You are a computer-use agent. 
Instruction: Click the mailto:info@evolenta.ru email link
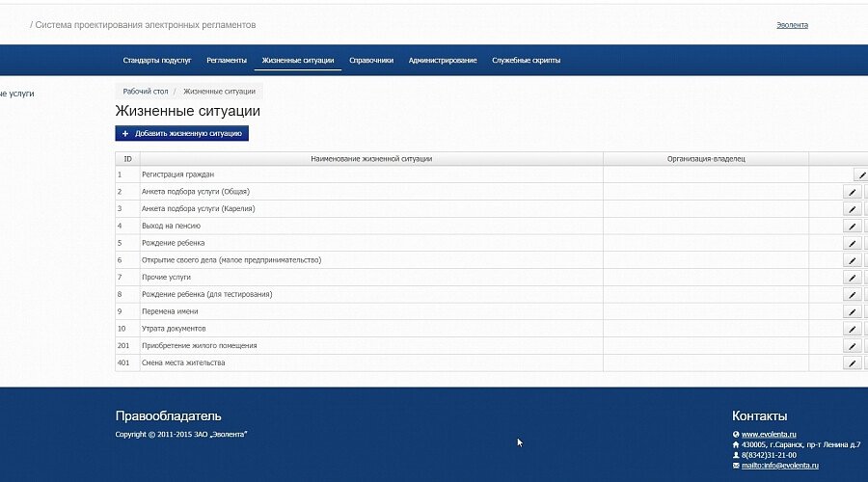pos(779,466)
